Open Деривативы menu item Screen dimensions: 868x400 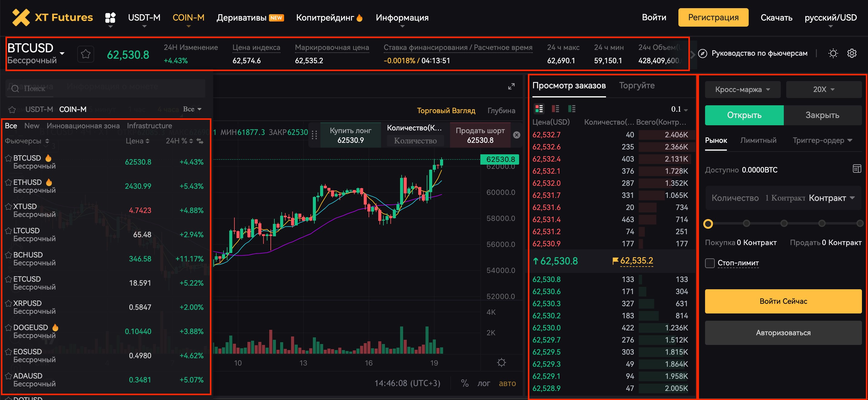point(250,18)
